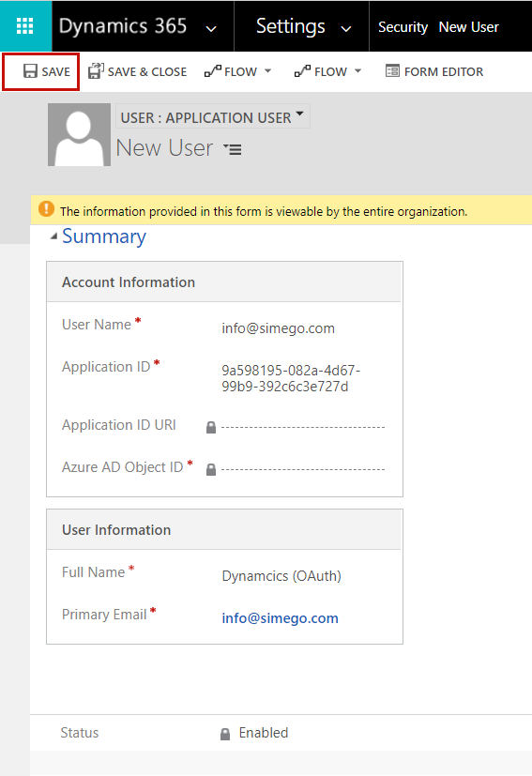Click Save & Close
532x776 pixels.
click(x=138, y=71)
